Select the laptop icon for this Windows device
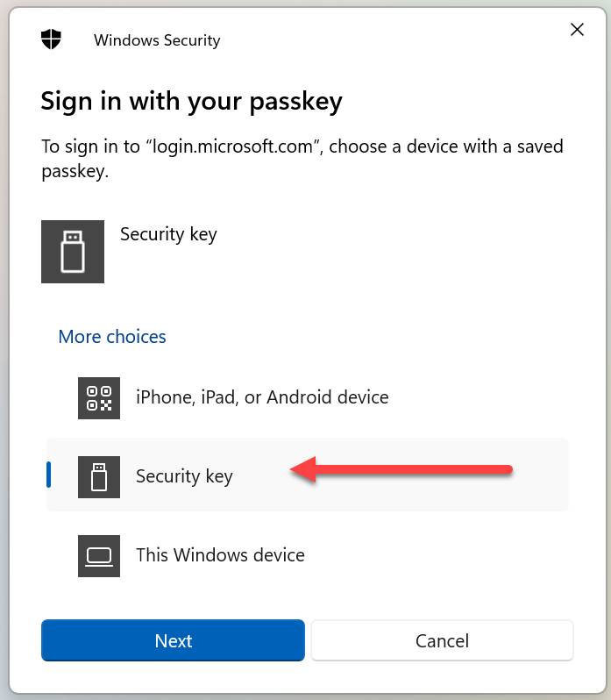This screenshot has width=611, height=700. (99, 556)
